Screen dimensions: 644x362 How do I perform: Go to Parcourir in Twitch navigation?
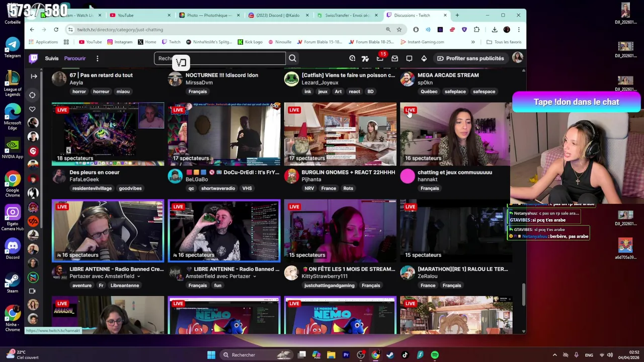click(x=74, y=58)
